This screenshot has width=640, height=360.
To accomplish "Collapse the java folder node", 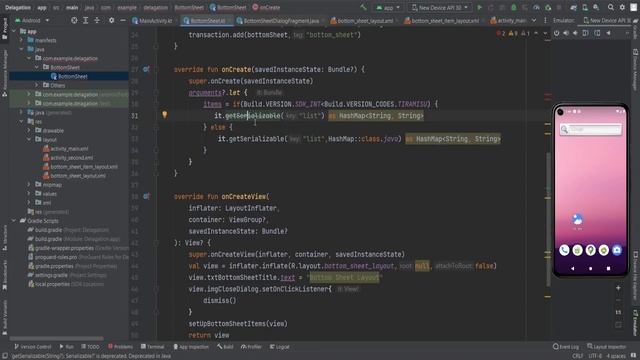I will coord(21,49).
